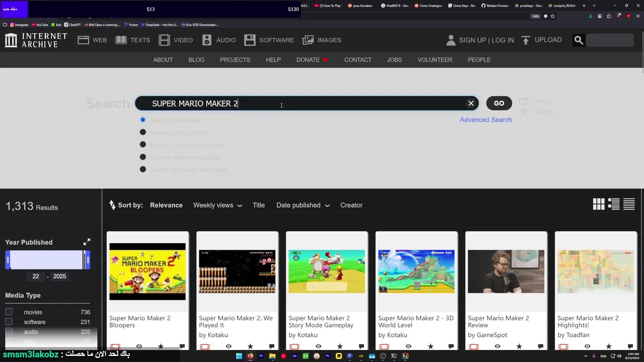Switch to the Cemu Keys browser tab

461,6
